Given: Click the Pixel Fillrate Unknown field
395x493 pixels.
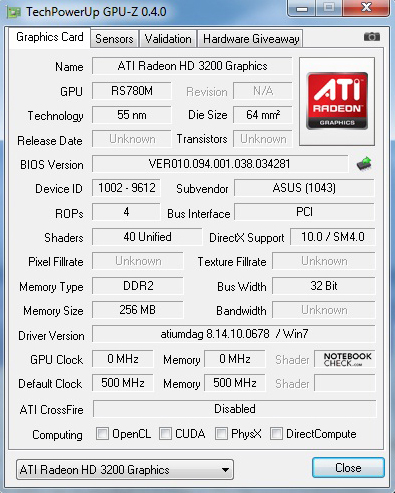Looking at the screenshot, I should pyautogui.click(x=138, y=261).
